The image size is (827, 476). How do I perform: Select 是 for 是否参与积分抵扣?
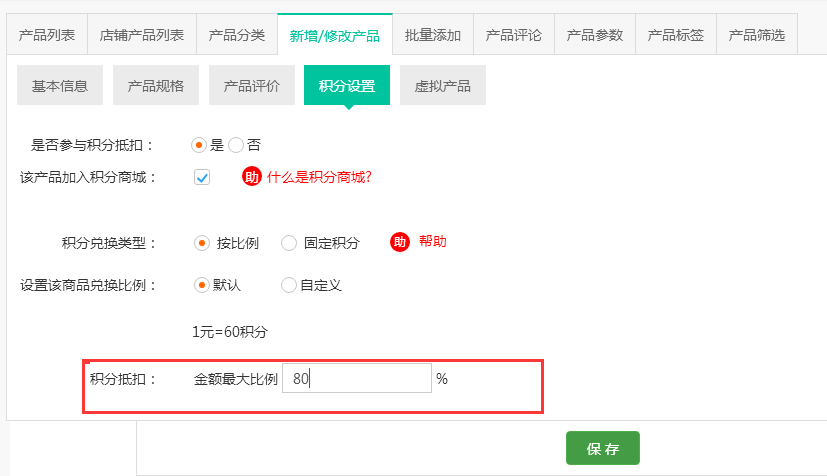click(199, 144)
